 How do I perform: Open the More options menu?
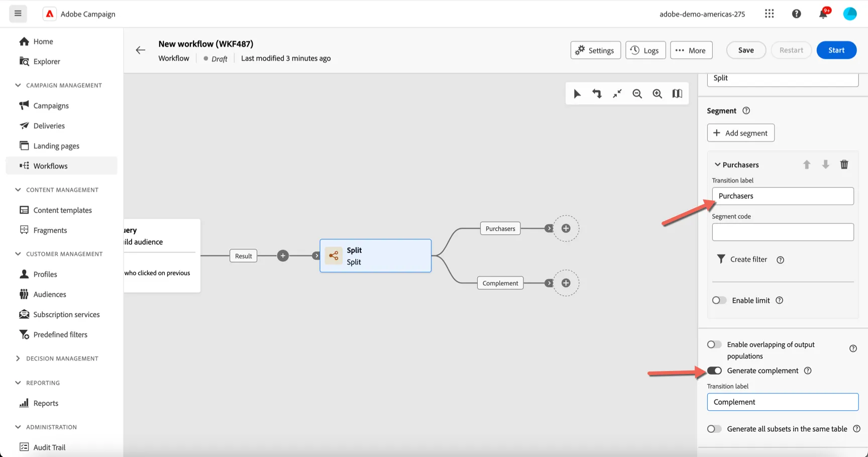tap(691, 50)
